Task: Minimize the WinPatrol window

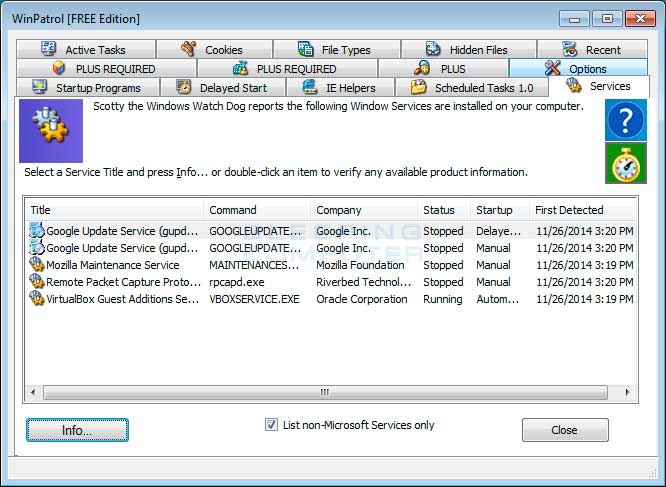Action: 574,19
